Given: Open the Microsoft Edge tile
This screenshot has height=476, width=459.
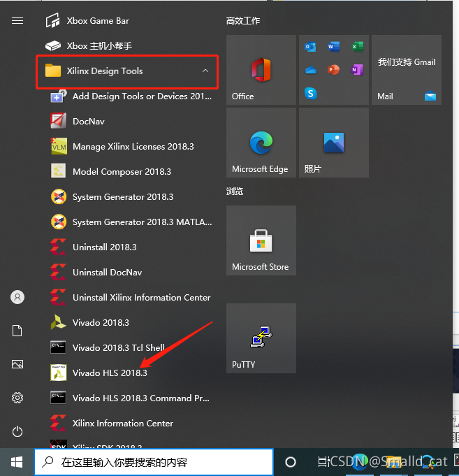Looking at the screenshot, I should pos(261,143).
